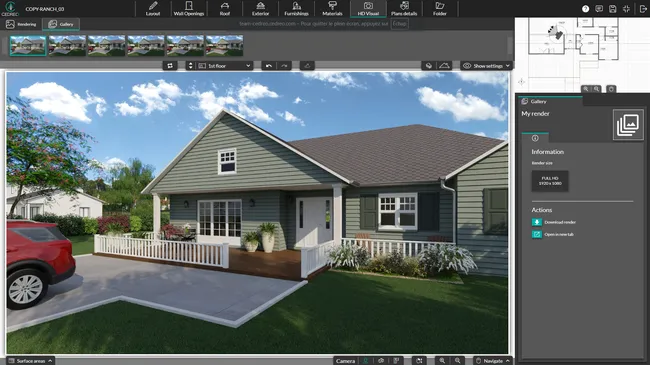Select the fifth render thumbnail
The image size is (650, 365).
pos(185,45)
